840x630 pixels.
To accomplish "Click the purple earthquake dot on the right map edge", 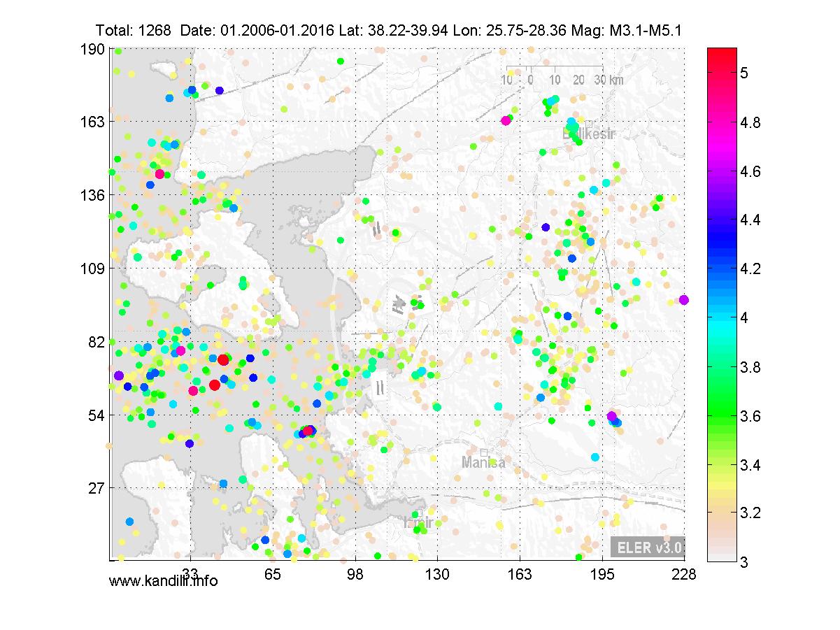I will coord(683,300).
